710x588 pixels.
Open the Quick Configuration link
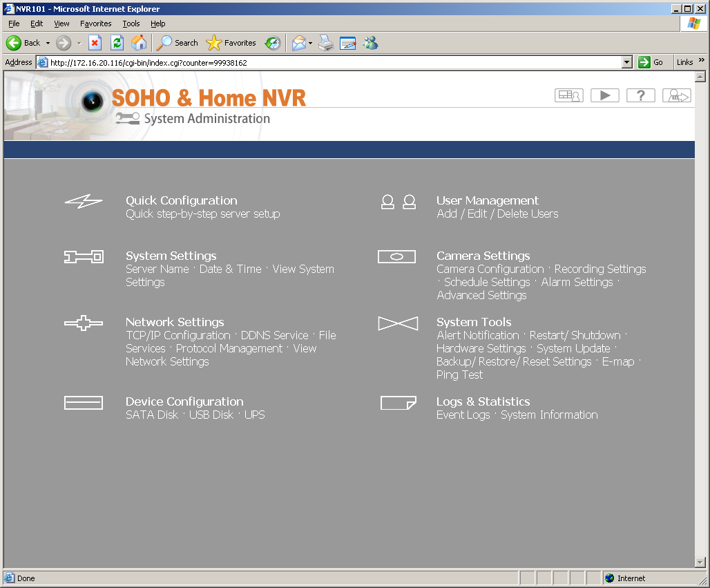pyautogui.click(x=182, y=200)
